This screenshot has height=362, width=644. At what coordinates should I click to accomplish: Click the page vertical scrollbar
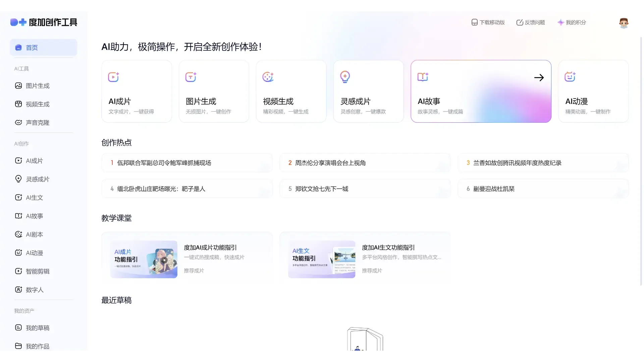641,161
